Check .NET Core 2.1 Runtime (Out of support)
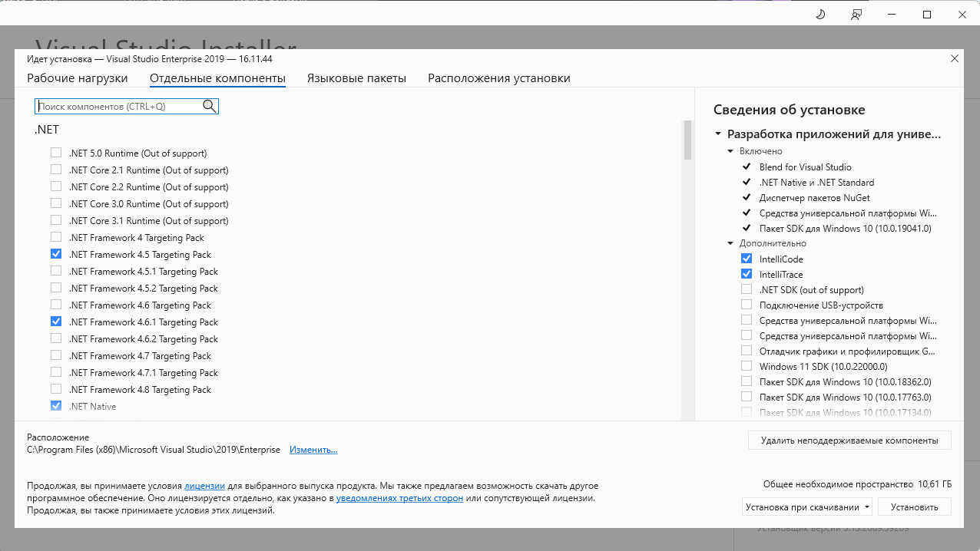Viewport: 980px width, 551px height. point(56,170)
